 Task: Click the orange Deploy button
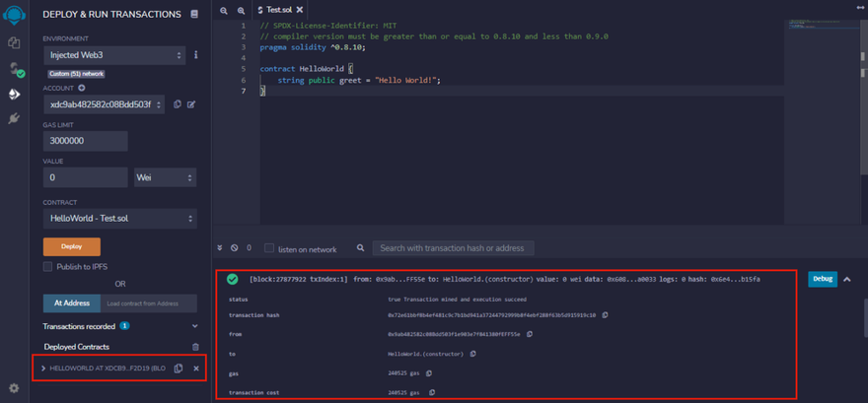[x=71, y=246]
